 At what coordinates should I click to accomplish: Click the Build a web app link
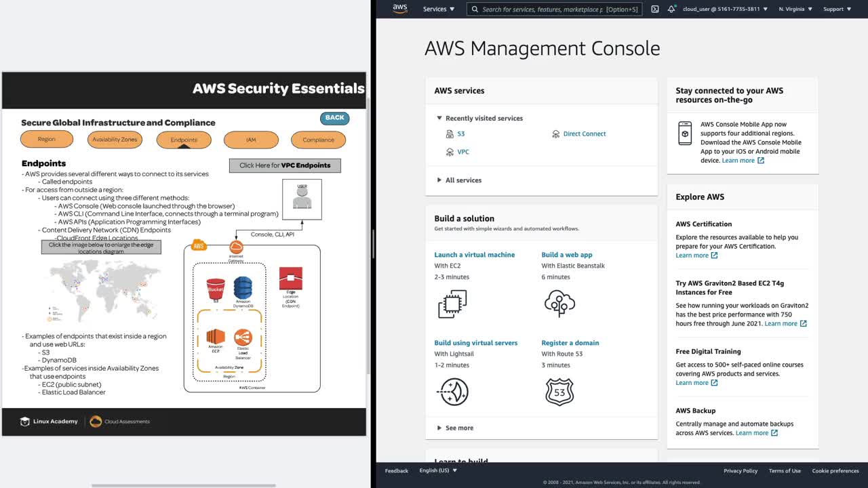click(x=567, y=255)
